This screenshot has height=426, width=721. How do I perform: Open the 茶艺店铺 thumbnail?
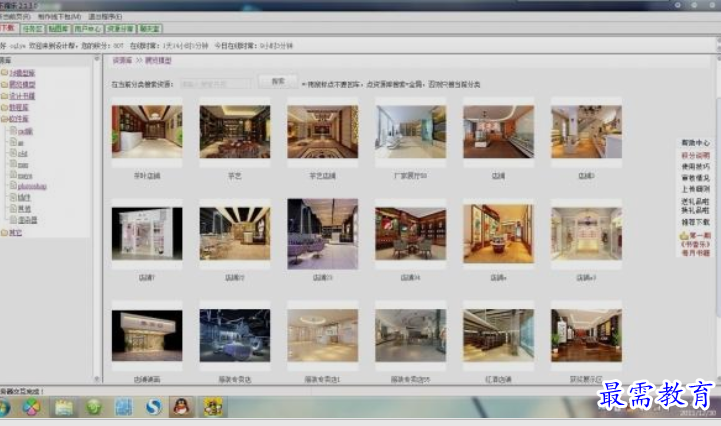(323, 132)
